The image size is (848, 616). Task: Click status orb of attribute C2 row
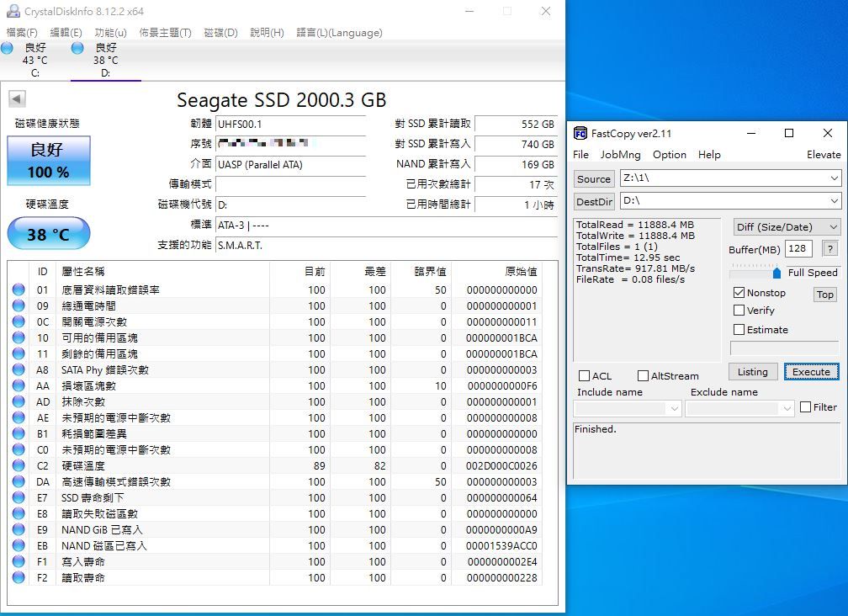(19, 465)
